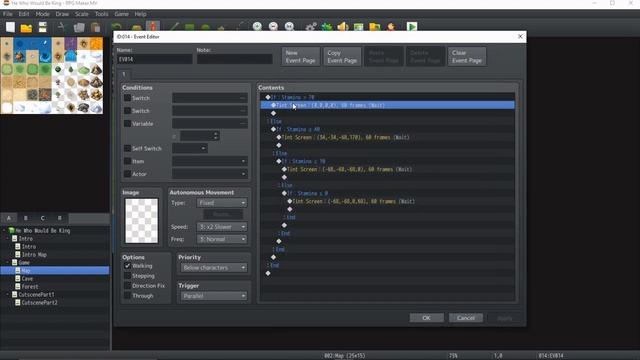640x360 pixels.
Task: Select the Rectangle drawing tool
Action: click(x=190, y=27)
